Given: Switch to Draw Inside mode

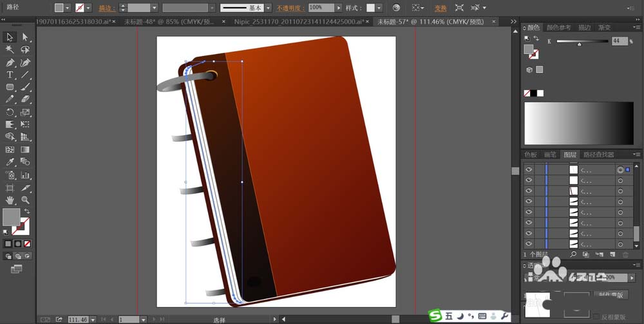Looking at the screenshot, I should click(x=28, y=256).
